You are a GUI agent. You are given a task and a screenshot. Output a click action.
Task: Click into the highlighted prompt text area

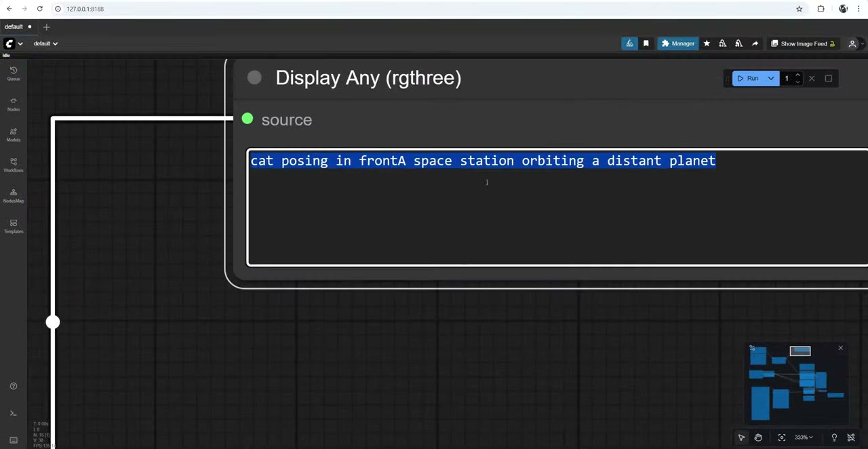(x=557, y=207)
